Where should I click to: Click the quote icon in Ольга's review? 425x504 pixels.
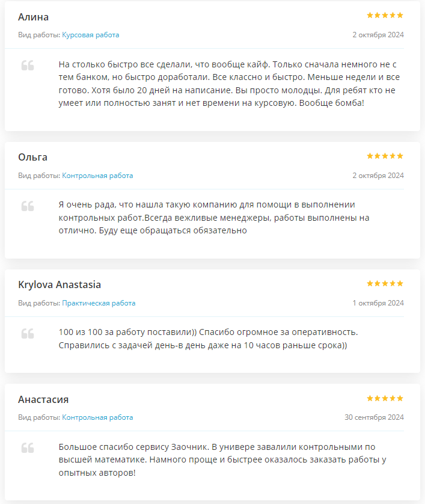point(28,206)
